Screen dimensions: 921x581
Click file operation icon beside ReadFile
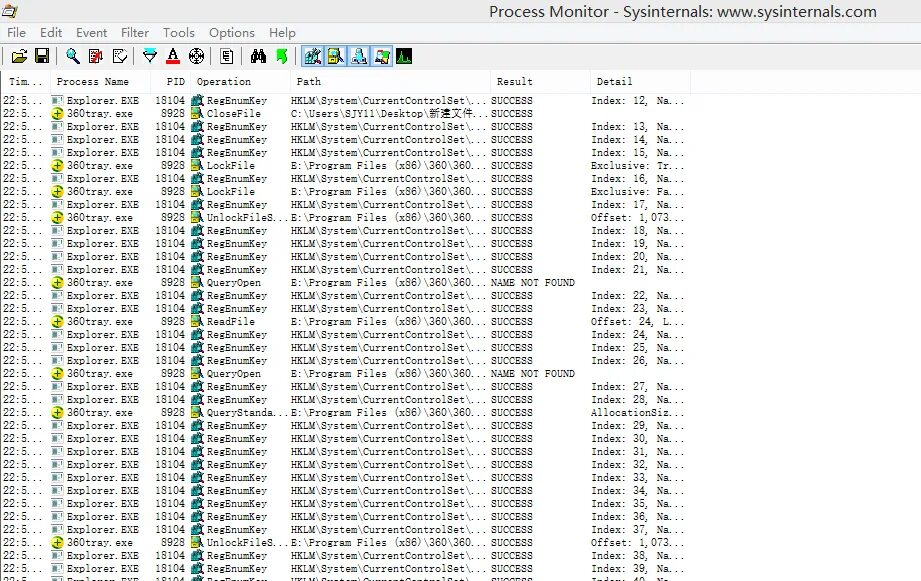pos(197,321)
